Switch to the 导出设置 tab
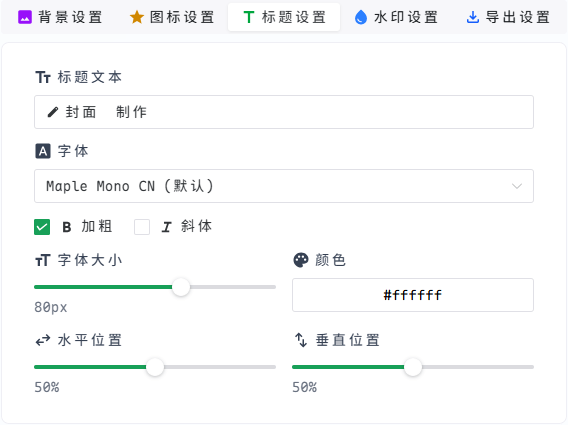568x425 pixels. pos(508,17)
